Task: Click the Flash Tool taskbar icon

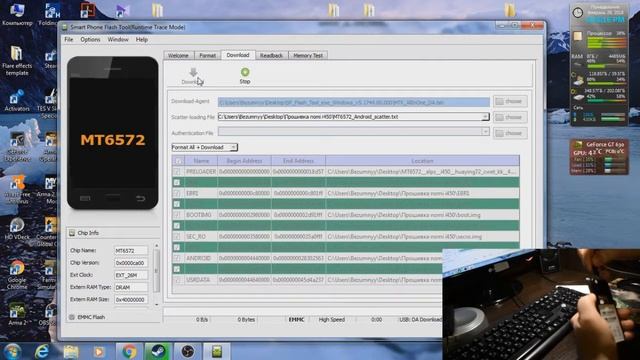Action: click(217, 351)
